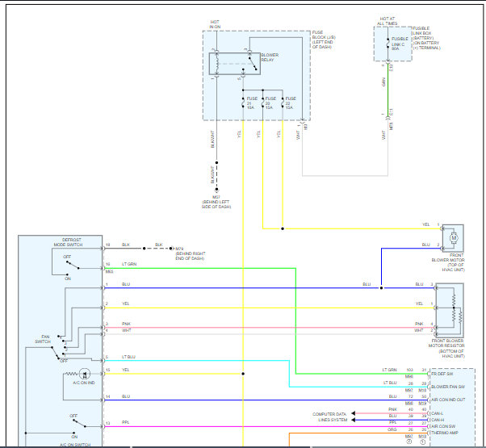Screen dimensions: 486x448
Task: Select the "FRONT BLOWER MOTOR" label
Action: point(448,262)
